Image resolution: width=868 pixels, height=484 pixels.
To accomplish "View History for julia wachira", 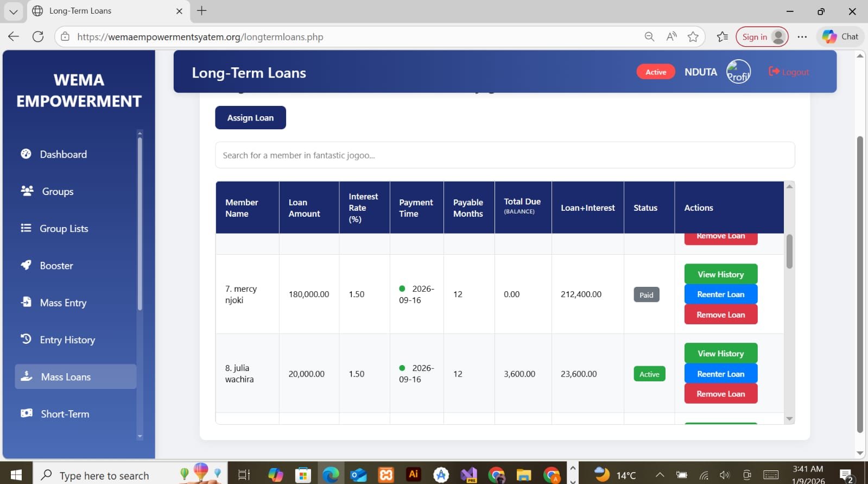I will pyautogui.click(x=721, y=354).
